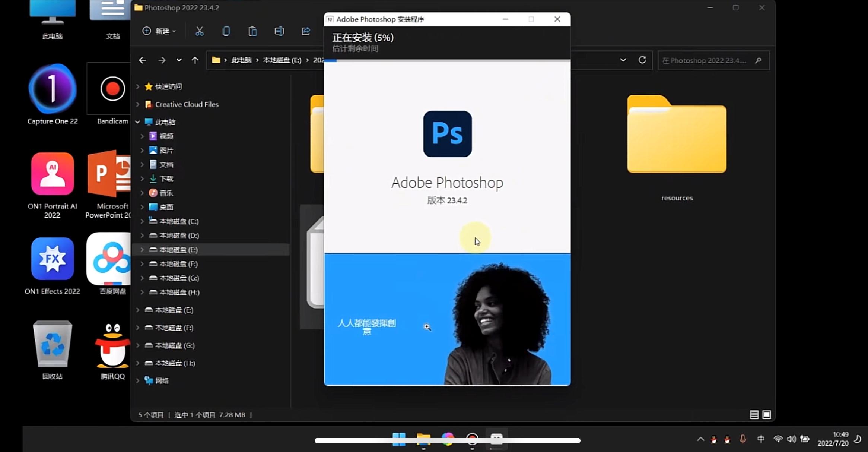The image size is (868, 452).
Task: Open Capture One 22 from the desktop
Action: (52, 89)
